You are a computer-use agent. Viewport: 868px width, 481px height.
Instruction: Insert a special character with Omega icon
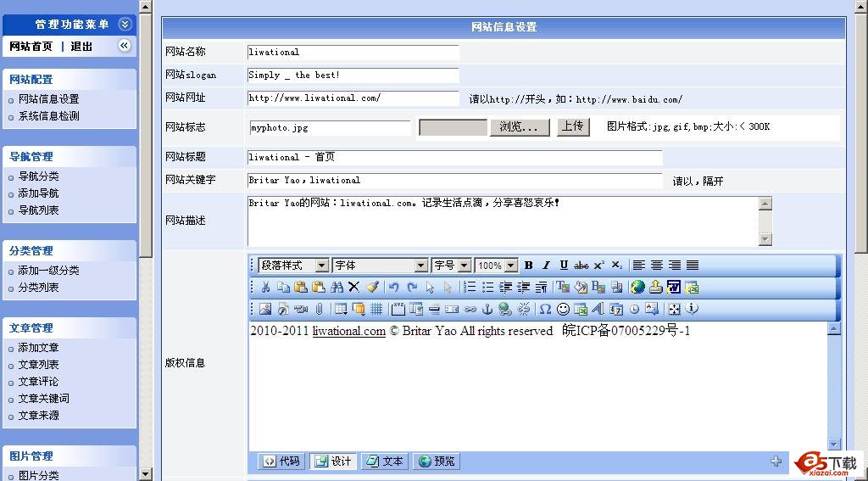545,310
